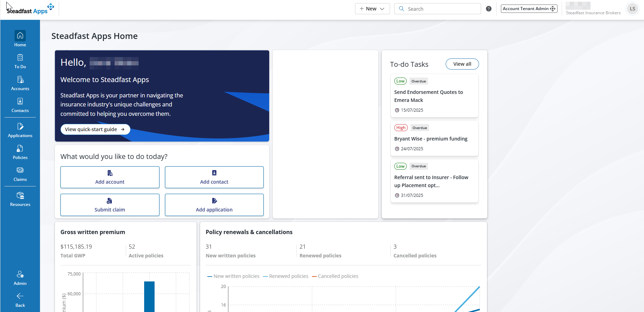Open the Bryant Wise premium funding task
Viewport: 644px width, 312px height.
[x=435, y=138]
